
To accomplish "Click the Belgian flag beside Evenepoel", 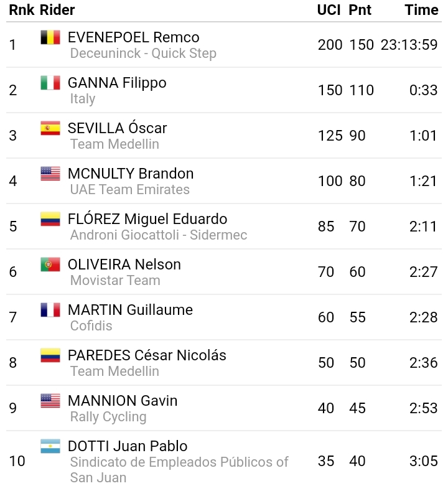I will (x=50, y=37).
